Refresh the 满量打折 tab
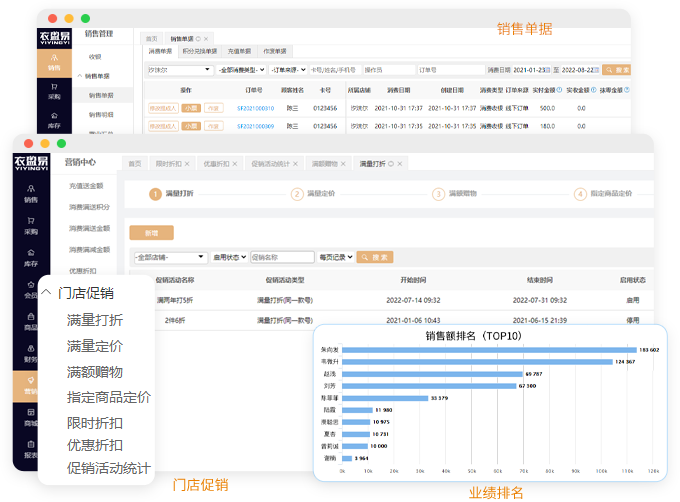The image size is (680, 502). point(391,164)
